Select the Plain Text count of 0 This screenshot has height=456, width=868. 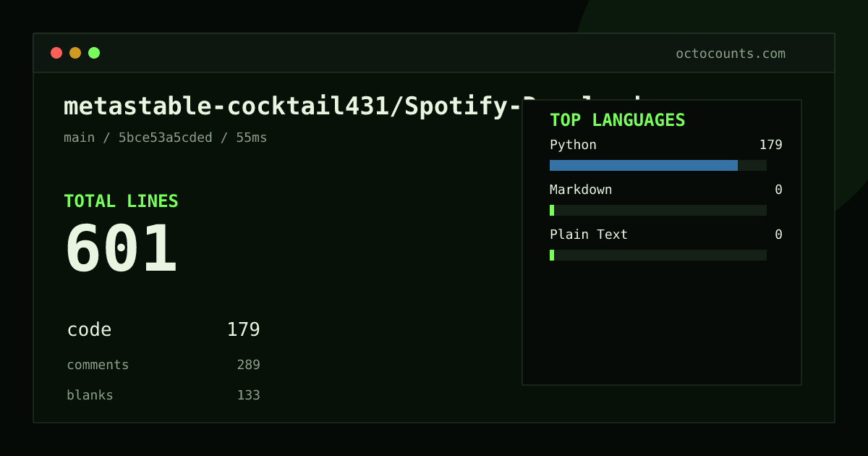tap(778, 235)
